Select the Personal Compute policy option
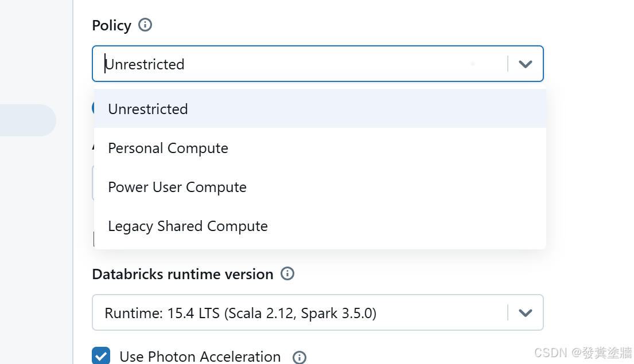Viewport: 634px width, 364px height. click(x=320, y=148)
